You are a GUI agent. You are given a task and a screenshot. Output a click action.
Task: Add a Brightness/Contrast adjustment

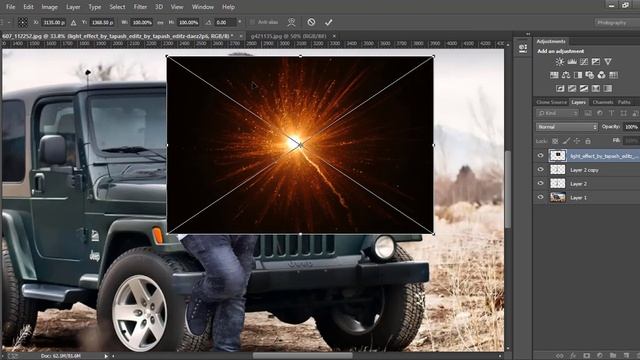[x=560, y=62]
